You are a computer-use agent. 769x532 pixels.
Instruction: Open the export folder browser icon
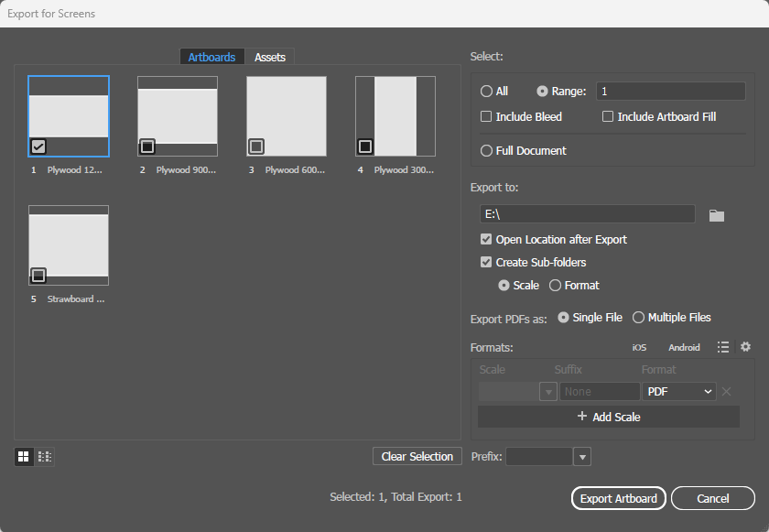717,215
